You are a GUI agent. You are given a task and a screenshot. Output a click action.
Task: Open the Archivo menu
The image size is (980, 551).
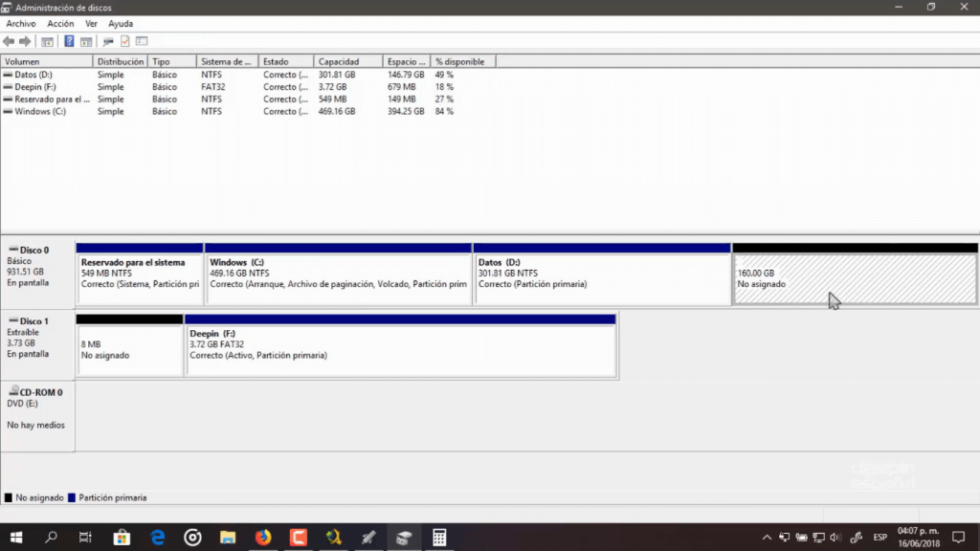[x=21, y=23]
